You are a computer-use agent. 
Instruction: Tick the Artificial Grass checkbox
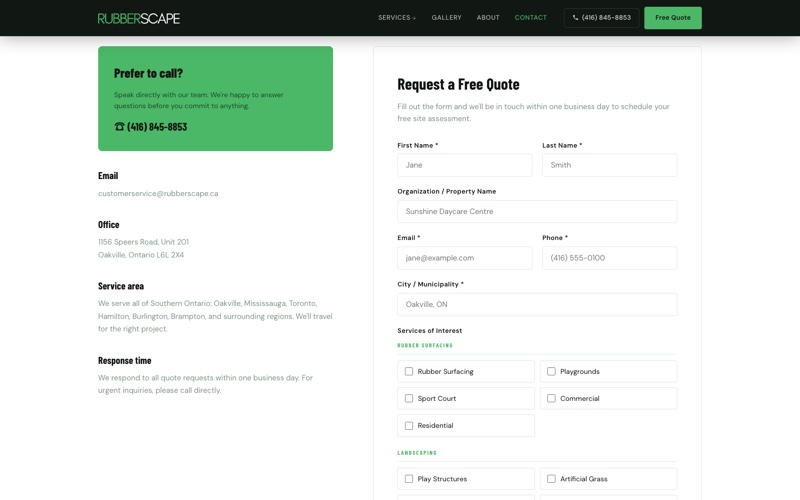click(x=551, y=479)
